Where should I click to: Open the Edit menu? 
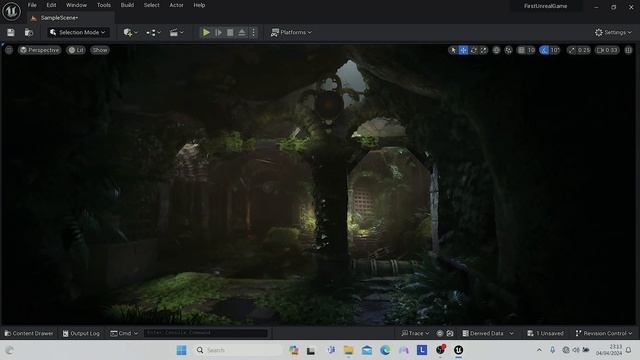point(51,5)
